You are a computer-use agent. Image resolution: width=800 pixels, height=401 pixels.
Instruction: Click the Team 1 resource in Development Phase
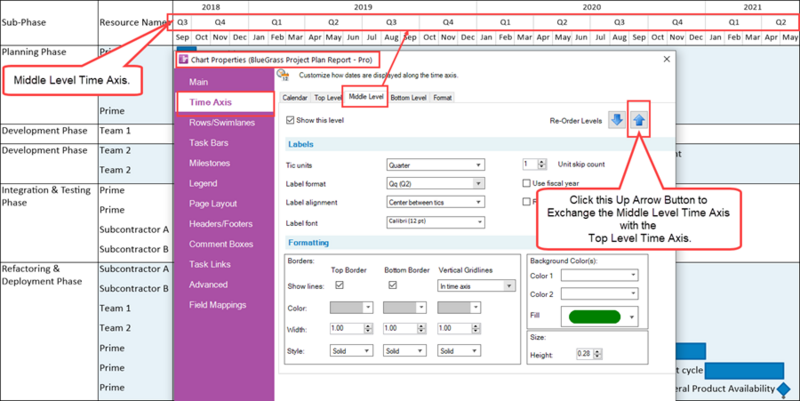(x=115, y=131)
